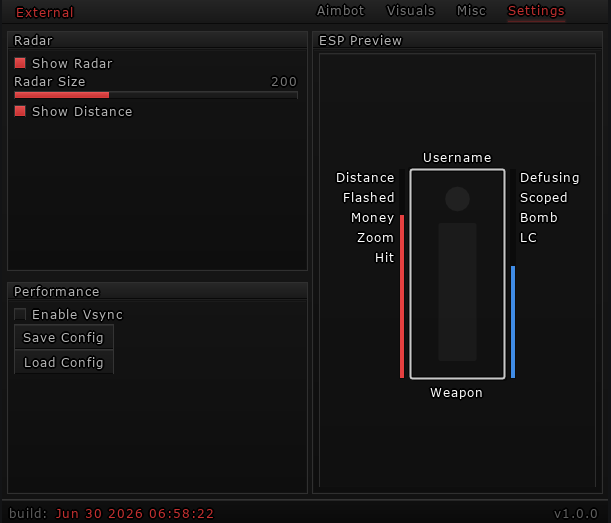This screenshot has width=611, height=523.
Task: Click the Hit label
Action: 385,258
